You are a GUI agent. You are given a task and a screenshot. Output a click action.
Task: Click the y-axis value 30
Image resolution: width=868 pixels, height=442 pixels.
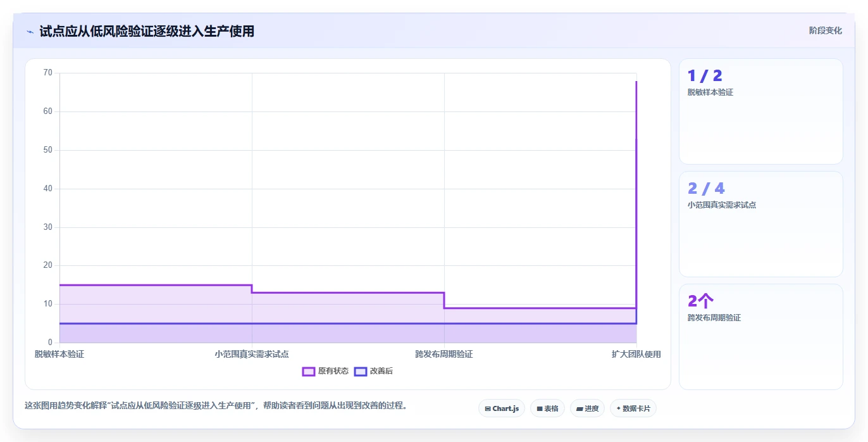[x=48, y=227]
